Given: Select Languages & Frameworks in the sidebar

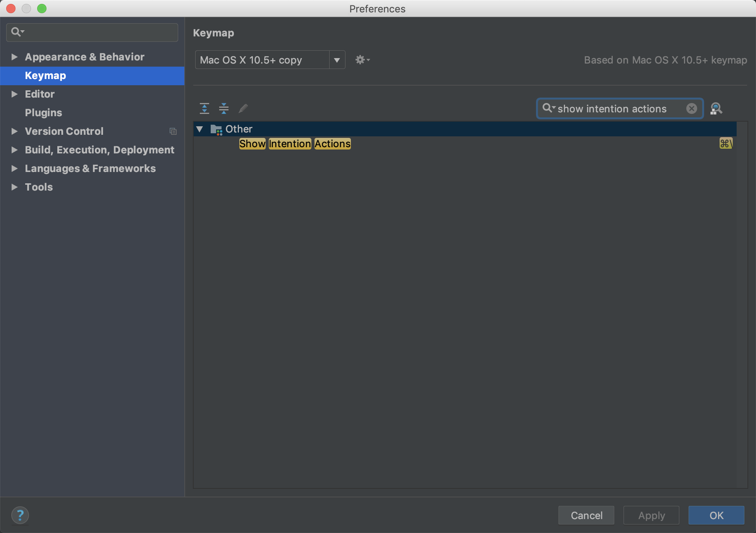Looking at the screenshot, I should [90, 168].
